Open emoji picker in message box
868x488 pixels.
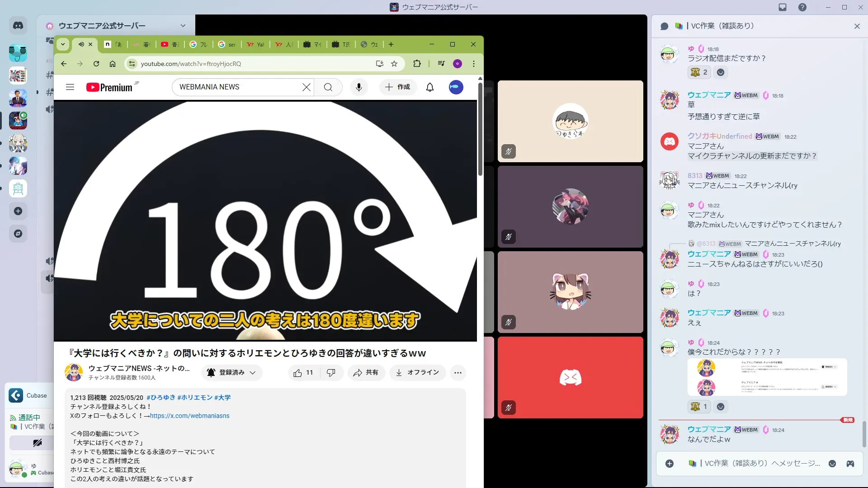pos(832,464)
